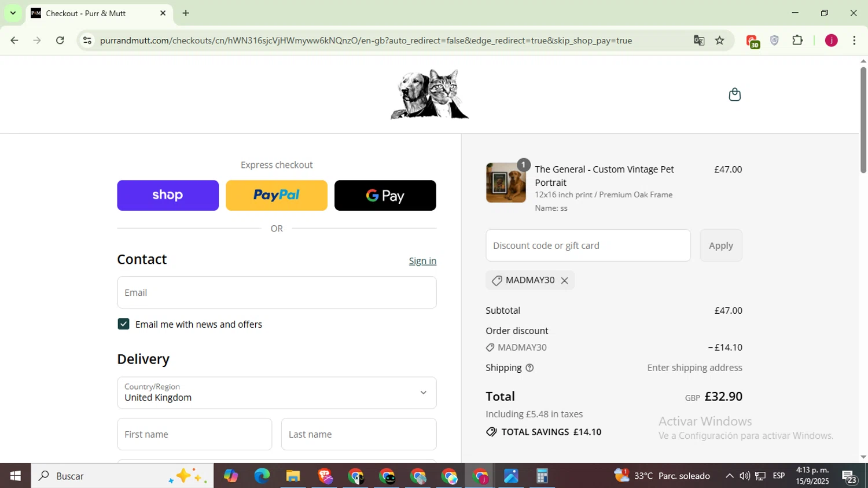Select the Checkout - Purr & Mutt tab
Image resolution: width=868 pixels, height=488 pixels.
(x=98, y=13)
